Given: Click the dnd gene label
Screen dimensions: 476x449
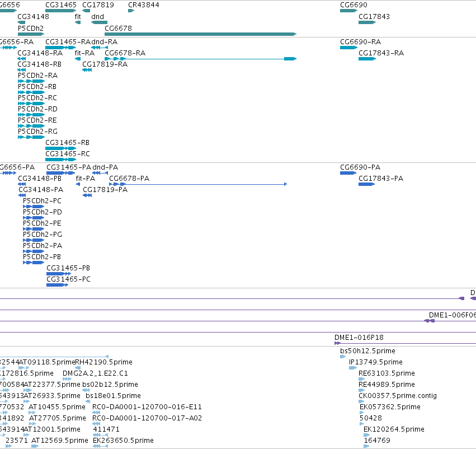Looking at the screenshot, I should tap(97, 17).
